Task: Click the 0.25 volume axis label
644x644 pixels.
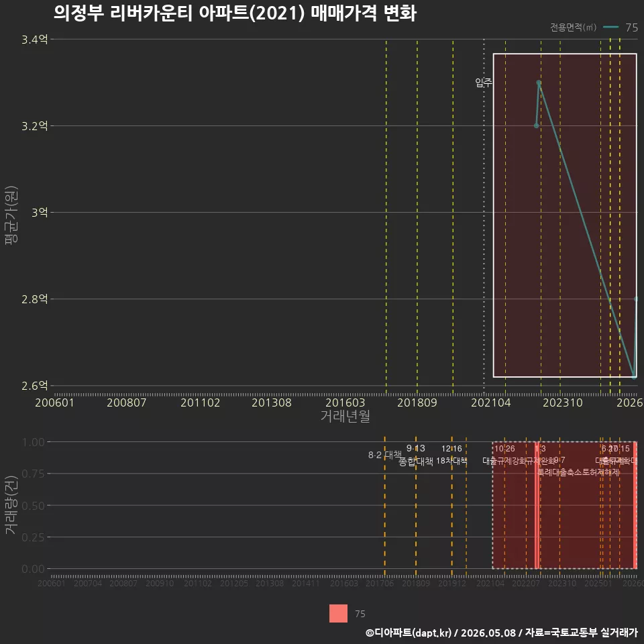Action: (x=34, y=537)
